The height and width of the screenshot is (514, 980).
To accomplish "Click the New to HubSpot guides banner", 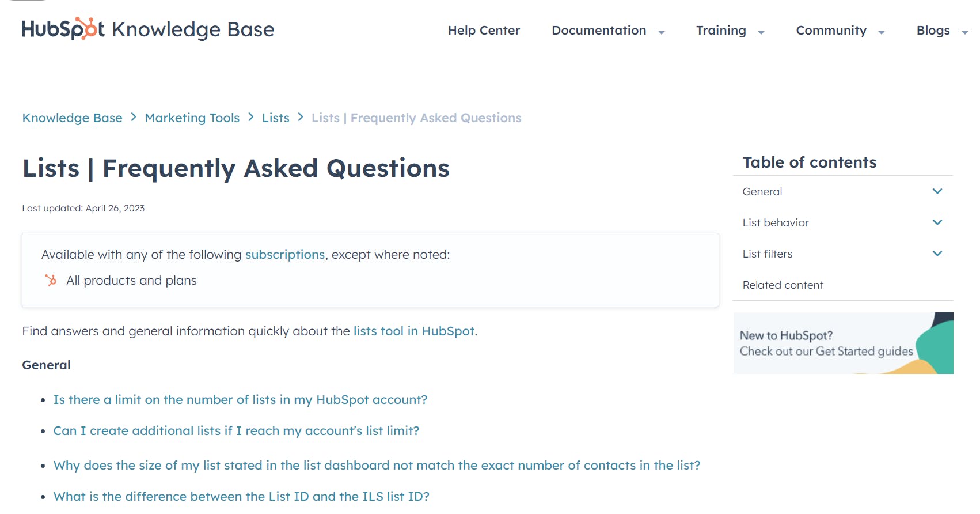I will click(843, 343).
